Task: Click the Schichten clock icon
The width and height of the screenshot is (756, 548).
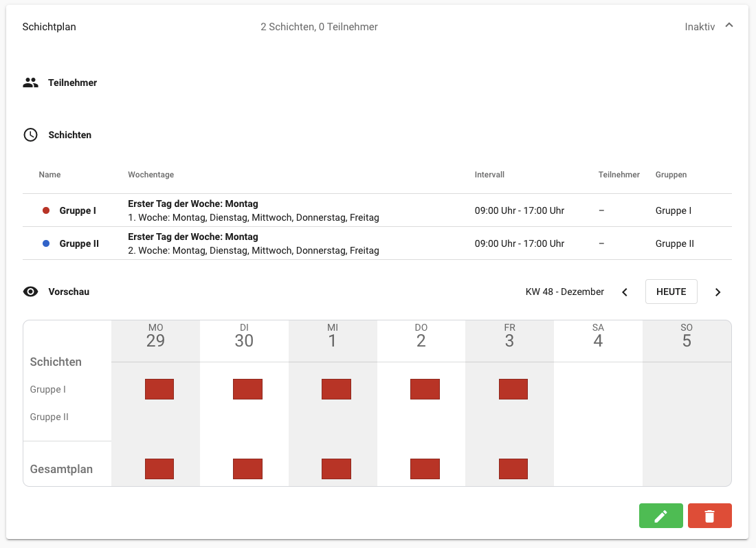Action: click(x=30, y=135)
